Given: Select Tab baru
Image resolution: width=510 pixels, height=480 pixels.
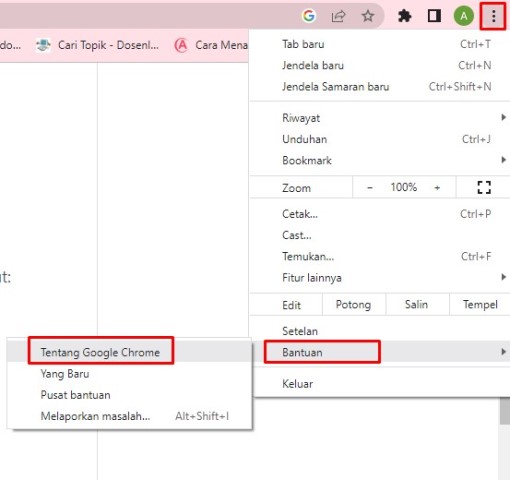Looking at the screenshot, I should coord(380,44).
